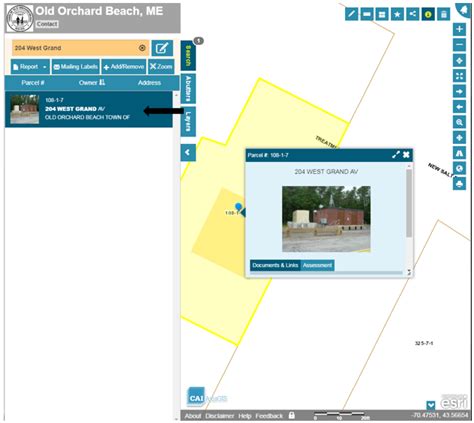
Task: Open the notifications bell
Action: (x=464, y=9)
